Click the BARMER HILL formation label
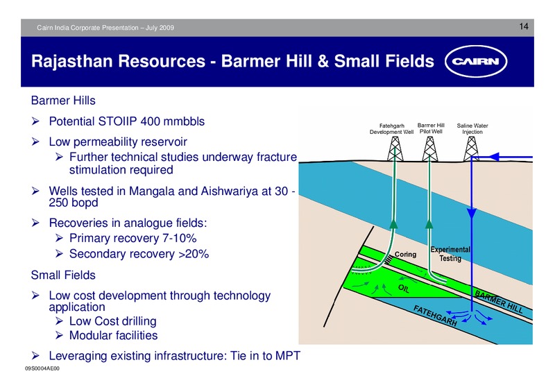The image size is (555, 392). (498, 302)
